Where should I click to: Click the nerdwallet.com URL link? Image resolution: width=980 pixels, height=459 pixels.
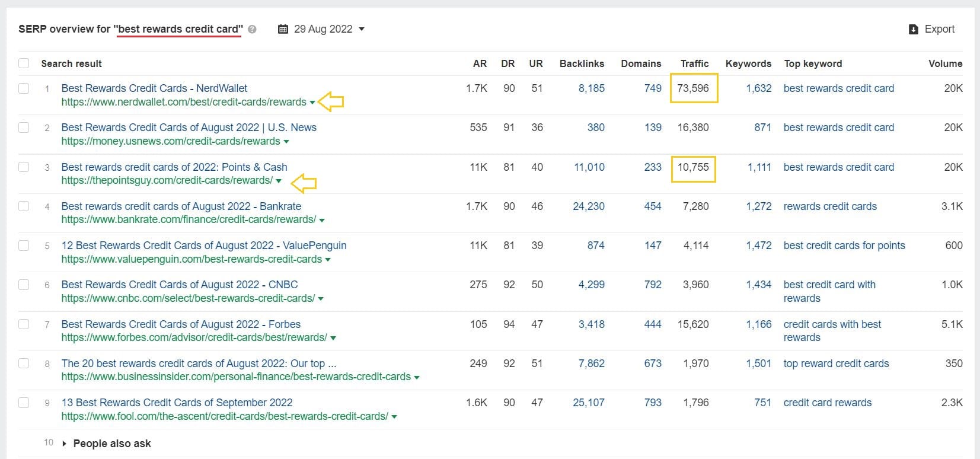[x=184, y=102]
